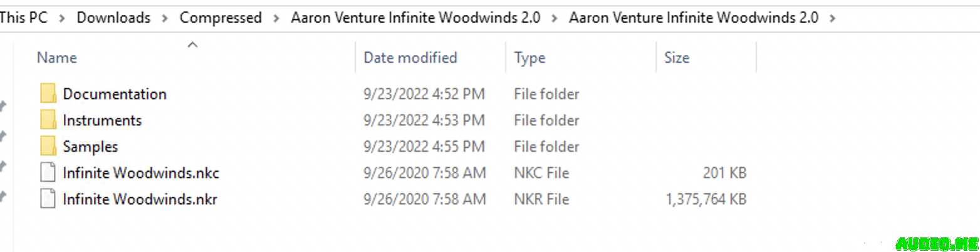
Task: Go to Downloads in address bar
Action: click(113, 18)
